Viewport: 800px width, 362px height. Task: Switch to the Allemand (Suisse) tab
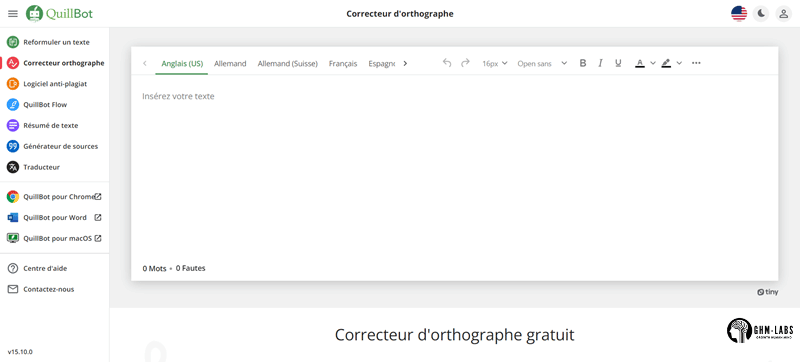(288, 64)
